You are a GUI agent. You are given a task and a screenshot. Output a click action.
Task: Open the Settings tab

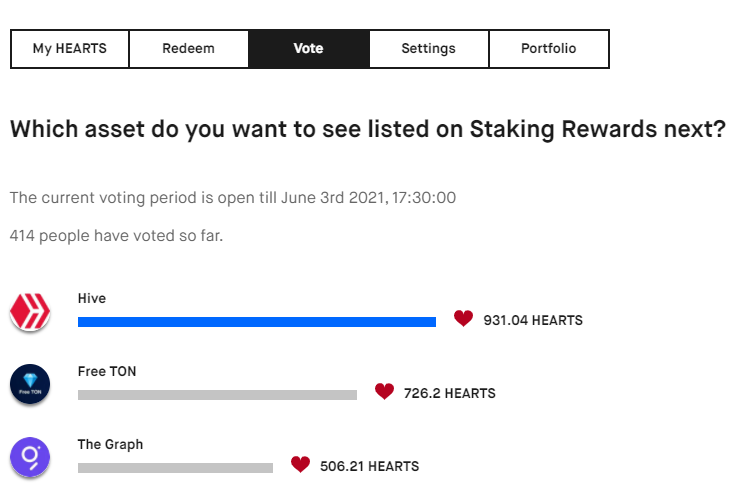[429, 49]
